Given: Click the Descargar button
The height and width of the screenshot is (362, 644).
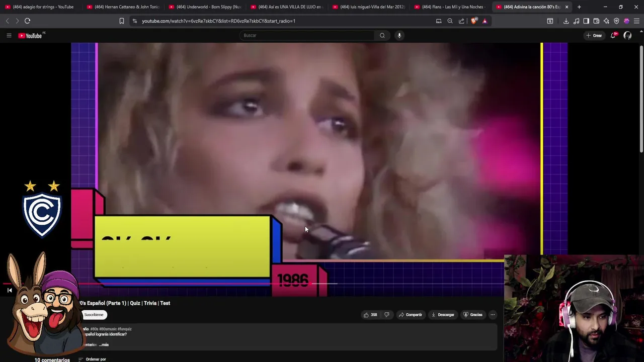Looking at the screenshot, I should point(443,315).
